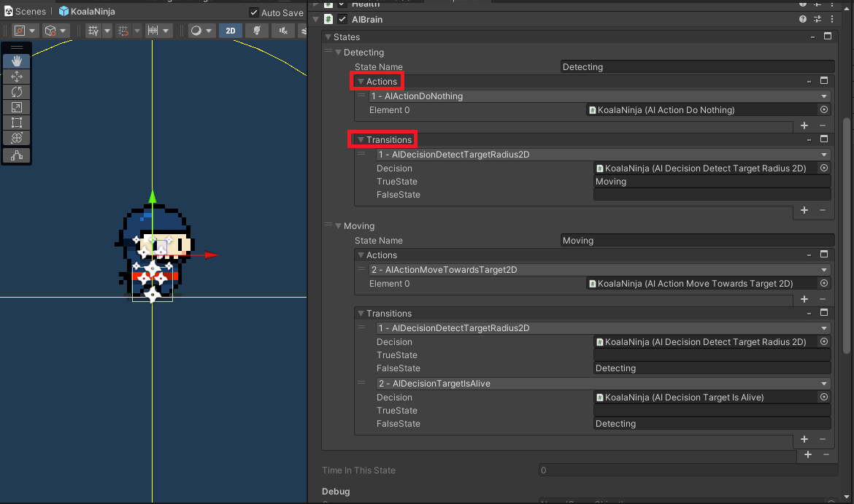Select the Move tool in scene toolbar
The width and height of the screenshot is (854, 504).
coord(16,77)
